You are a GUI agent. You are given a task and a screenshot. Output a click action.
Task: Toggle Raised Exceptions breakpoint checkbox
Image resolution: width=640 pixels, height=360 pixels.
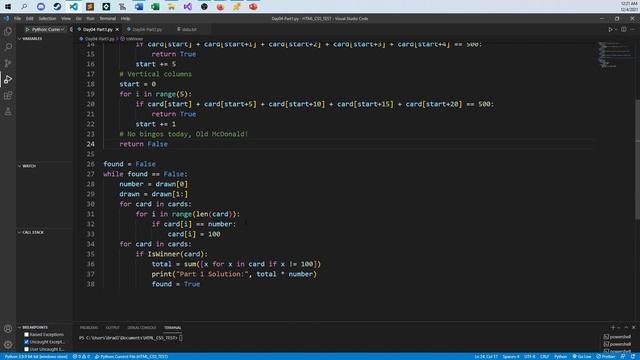pyautogui.click(x=27, y=335)
